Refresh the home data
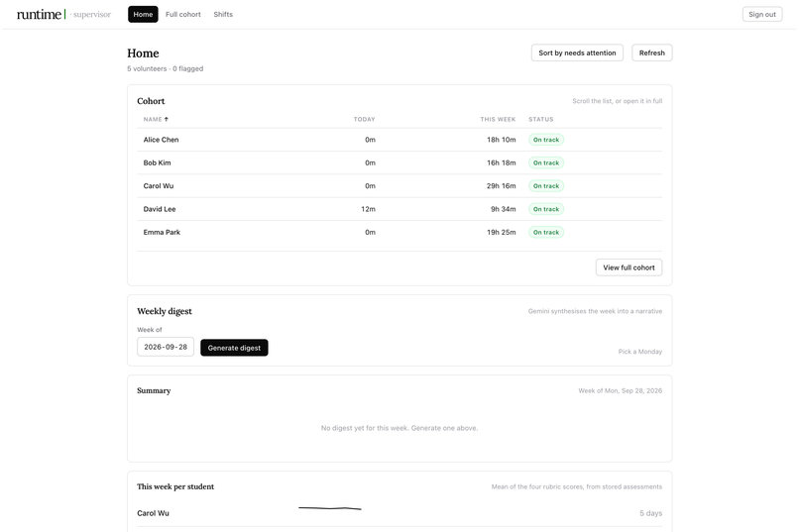799x532 pixels. 651,53
